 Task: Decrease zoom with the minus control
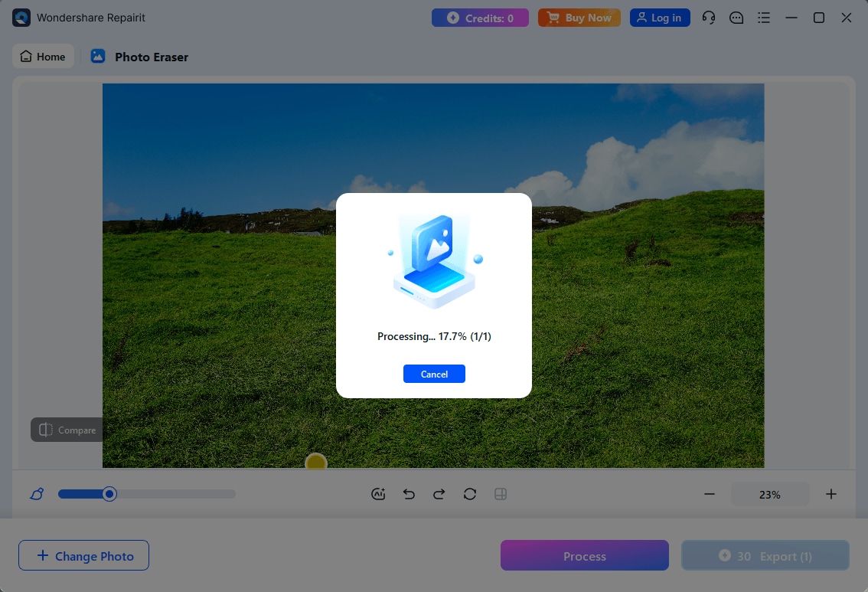click(709, 494)
